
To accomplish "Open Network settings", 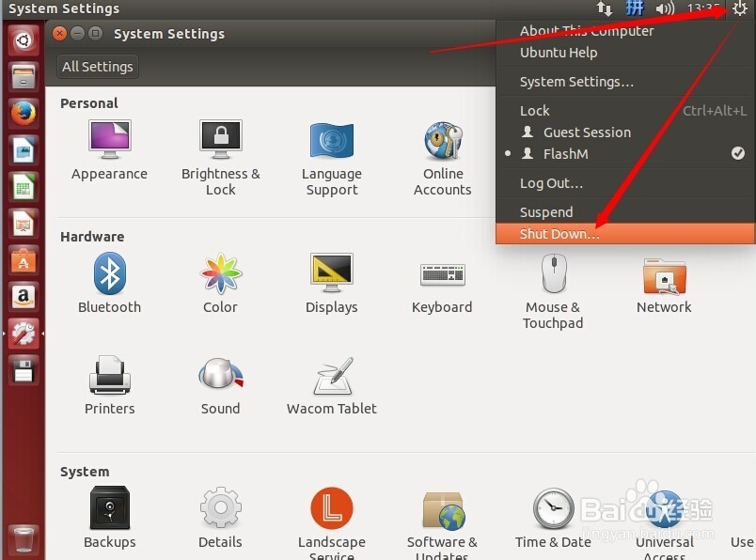I will 664,287.
